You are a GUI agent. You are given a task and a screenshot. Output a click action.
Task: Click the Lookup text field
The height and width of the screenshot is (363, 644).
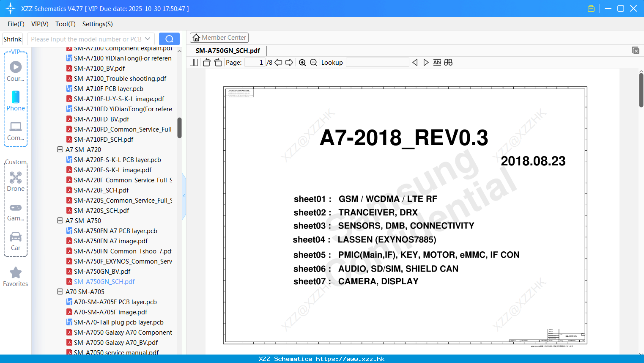(378, 62)
